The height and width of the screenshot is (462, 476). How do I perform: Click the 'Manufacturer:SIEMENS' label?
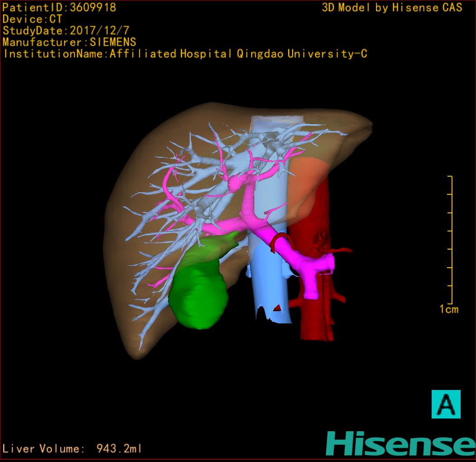[69, 42]
